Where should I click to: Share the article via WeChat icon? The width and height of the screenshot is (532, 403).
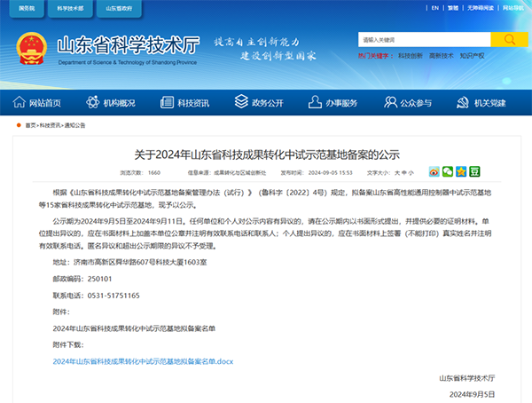click(x=448, y=171)
